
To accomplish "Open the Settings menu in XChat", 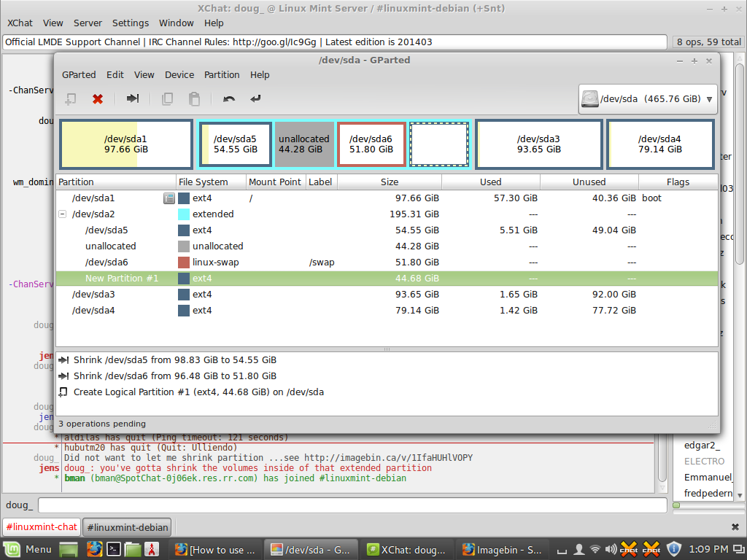I will 130,23.
